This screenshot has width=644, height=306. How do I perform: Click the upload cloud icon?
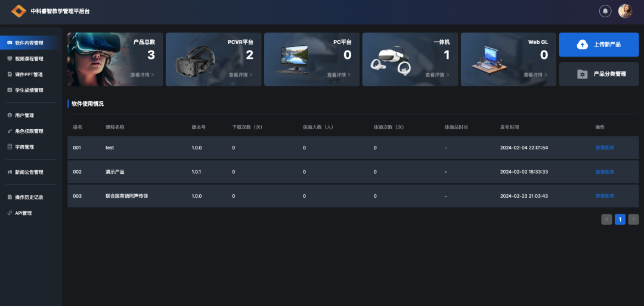pyautogui.click(x=582, y=45)
